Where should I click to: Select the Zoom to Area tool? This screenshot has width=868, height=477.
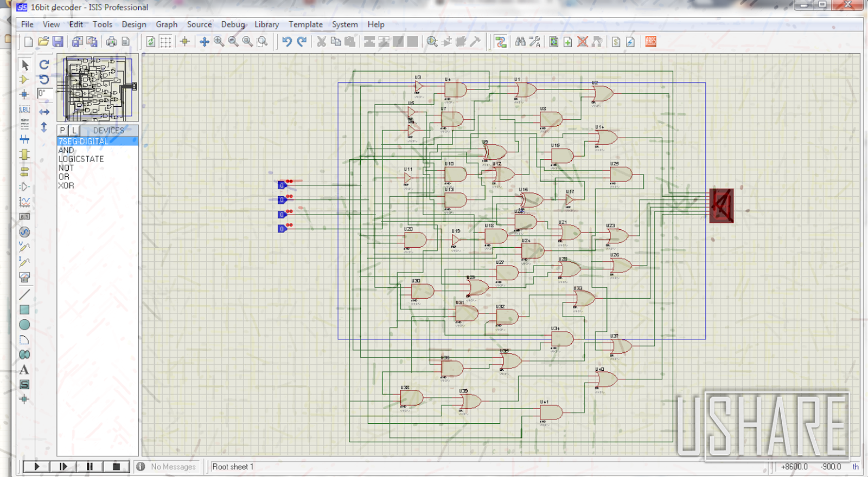click(263, 42)
